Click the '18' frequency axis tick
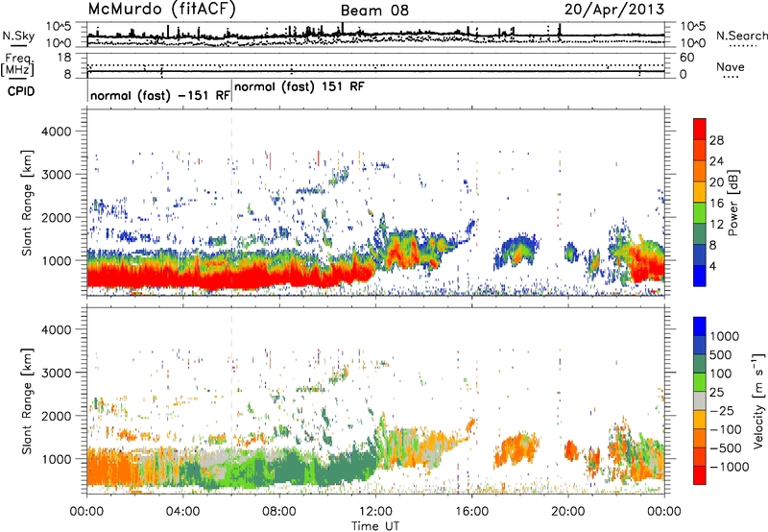The image size is (768, 532). point(64,58)
